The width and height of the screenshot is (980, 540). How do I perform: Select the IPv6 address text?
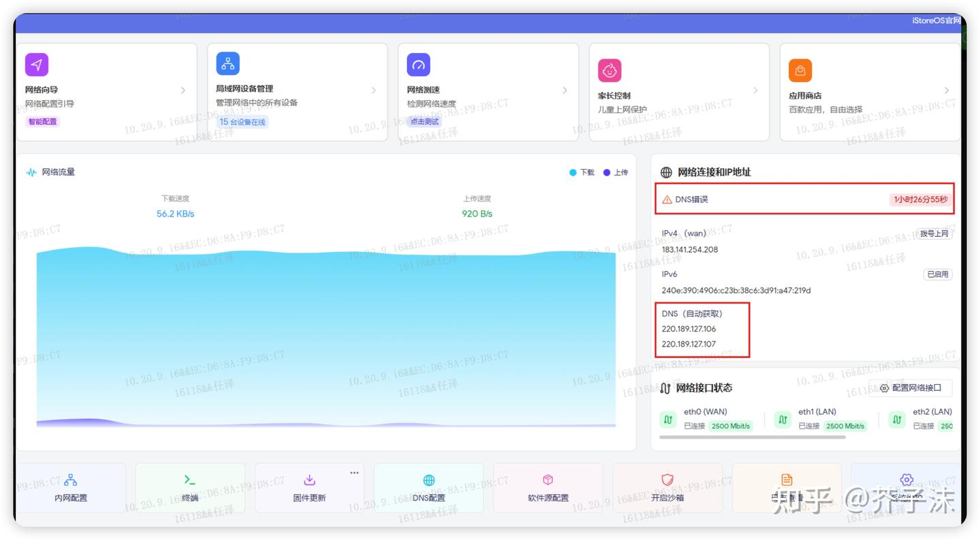click(736, 291)
